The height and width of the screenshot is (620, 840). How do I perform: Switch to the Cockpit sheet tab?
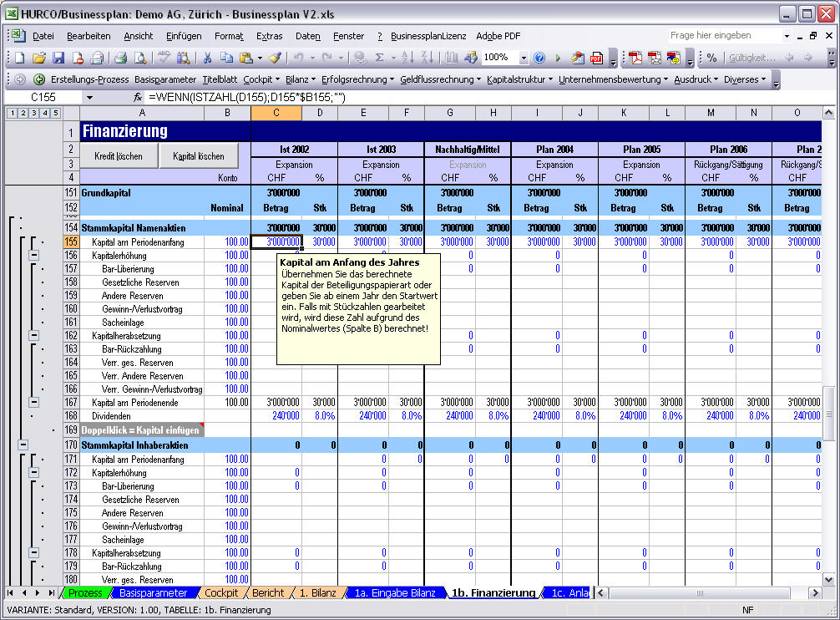point(221,592)
